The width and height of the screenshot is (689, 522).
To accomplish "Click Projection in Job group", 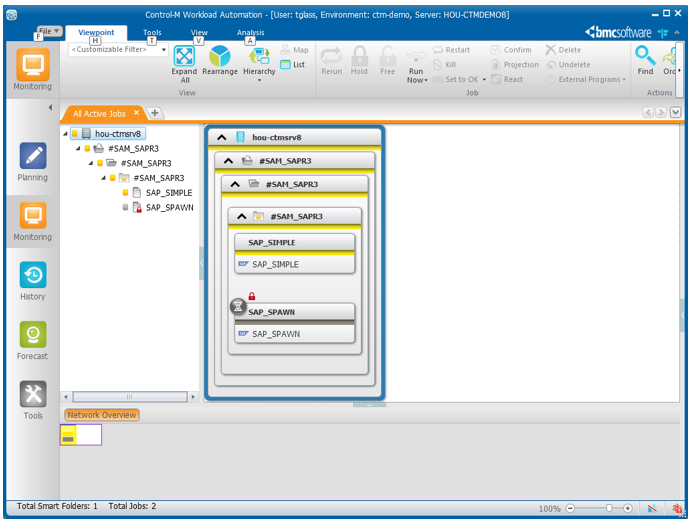I will click(515, 65).
